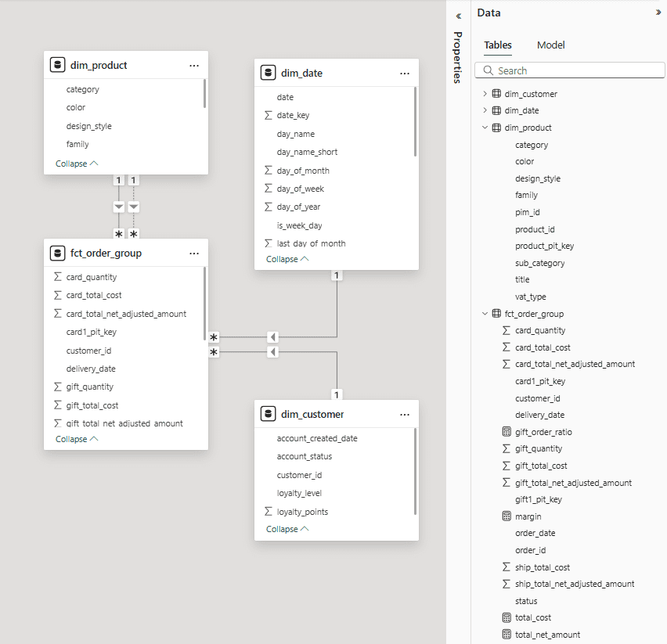Collapse the dim_product tree node

click(485, 128)
